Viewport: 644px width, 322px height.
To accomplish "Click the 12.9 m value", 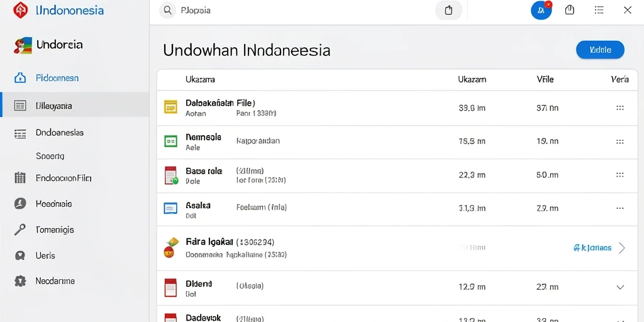I will 472,287.
